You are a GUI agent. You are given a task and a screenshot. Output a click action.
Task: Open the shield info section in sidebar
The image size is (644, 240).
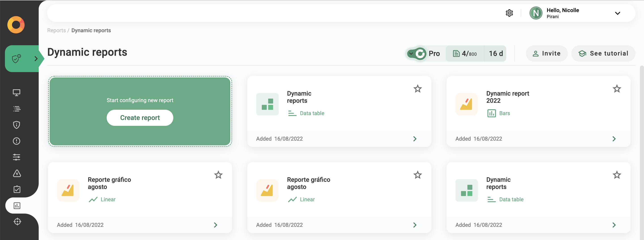[17, 125]
